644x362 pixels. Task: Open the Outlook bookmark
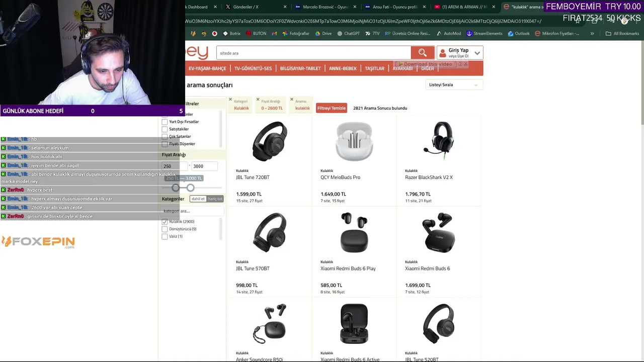[519, 34]
